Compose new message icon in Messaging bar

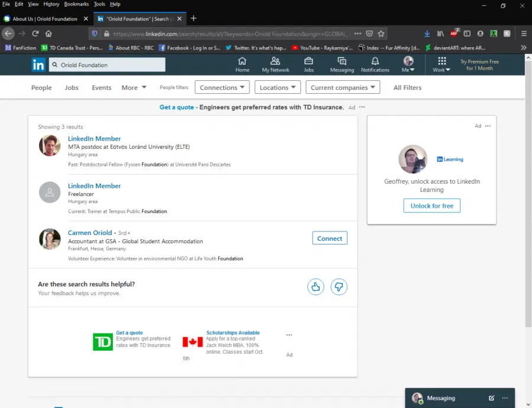[x=491, y=398]
